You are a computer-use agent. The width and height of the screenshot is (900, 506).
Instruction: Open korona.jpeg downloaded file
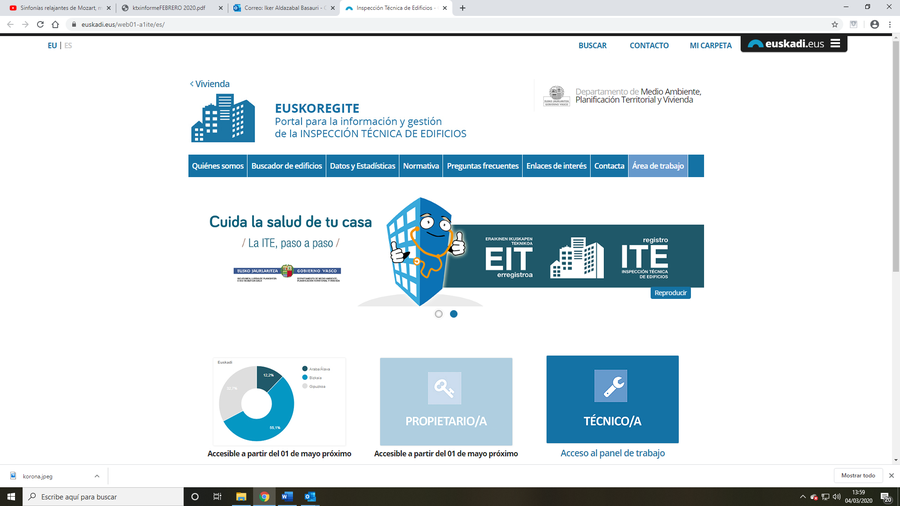coord(37,476)
